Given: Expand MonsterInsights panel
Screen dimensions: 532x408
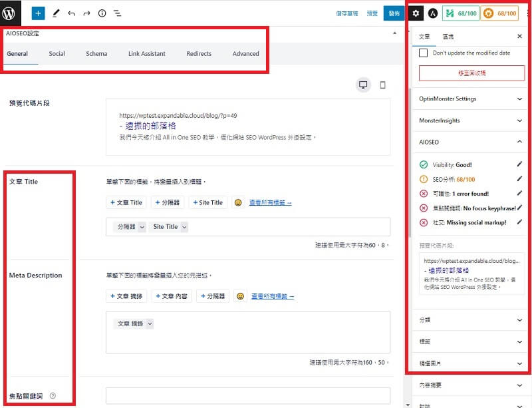Looking at the screenshot, I should pyautogui.click(x=470, y=120).
